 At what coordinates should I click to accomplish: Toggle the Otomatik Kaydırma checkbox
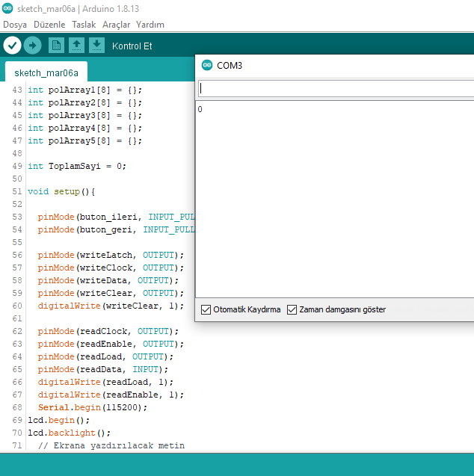[206, 309]
